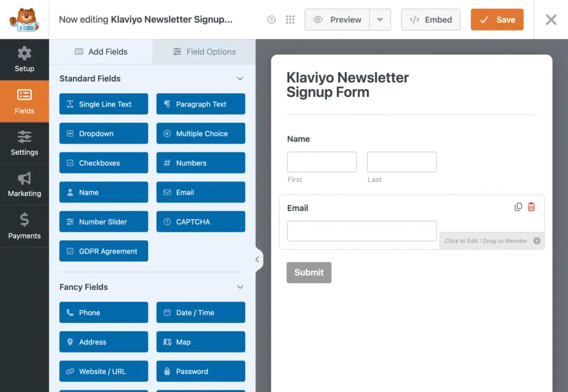Collapse the Standard Fields section

pyautogui.click(x=240, y=79)
